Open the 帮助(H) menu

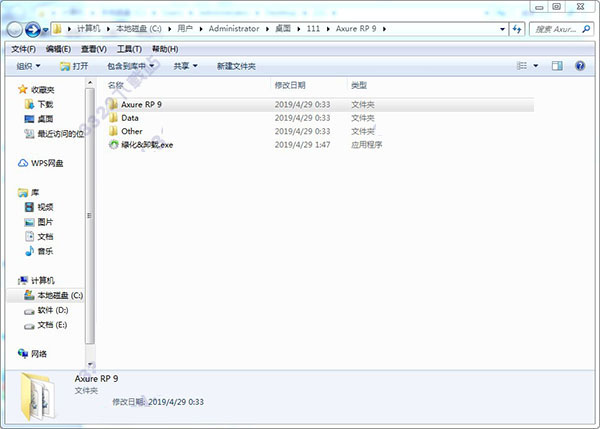click(165, 49)
